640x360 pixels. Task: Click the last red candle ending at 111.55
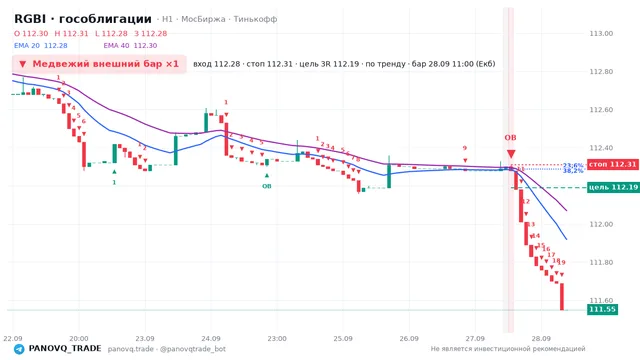tap(562, 297)
